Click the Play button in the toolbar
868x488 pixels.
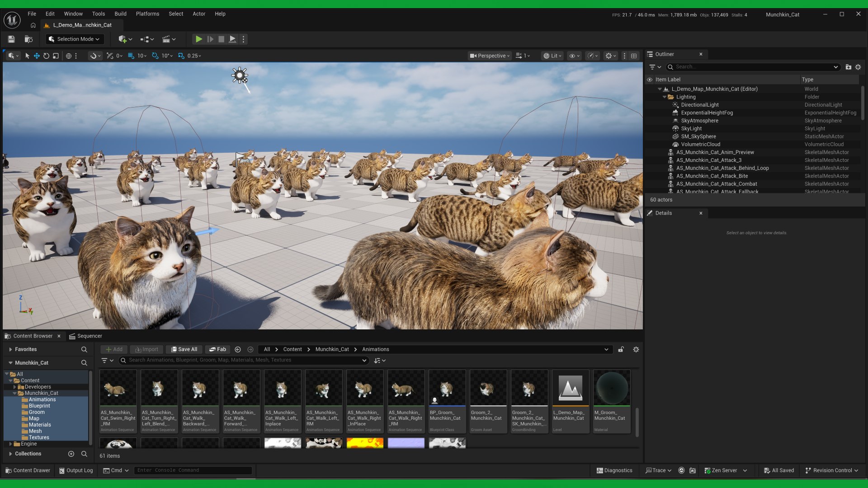coord(198,39)
